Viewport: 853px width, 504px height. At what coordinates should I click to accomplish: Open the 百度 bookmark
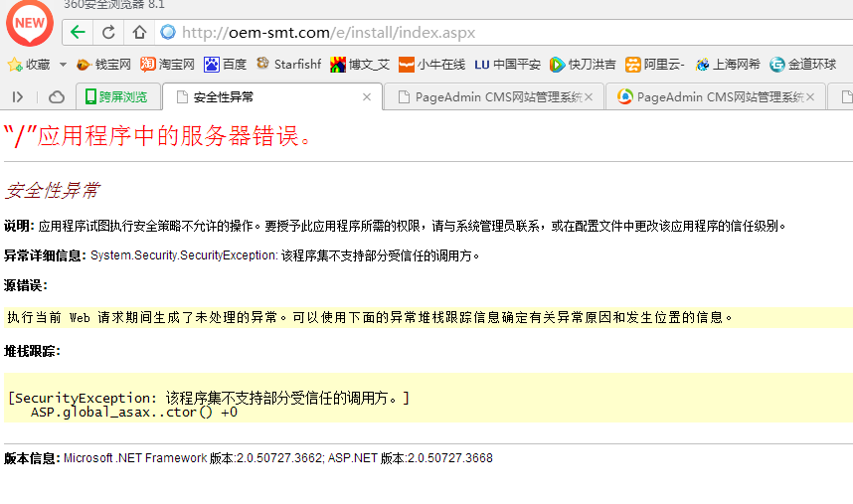tap(225, 65)
